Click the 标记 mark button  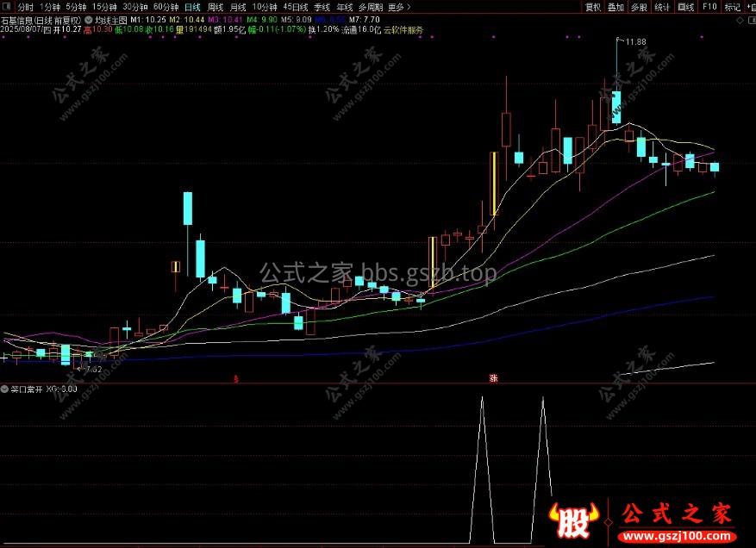(x=732, y=6)
